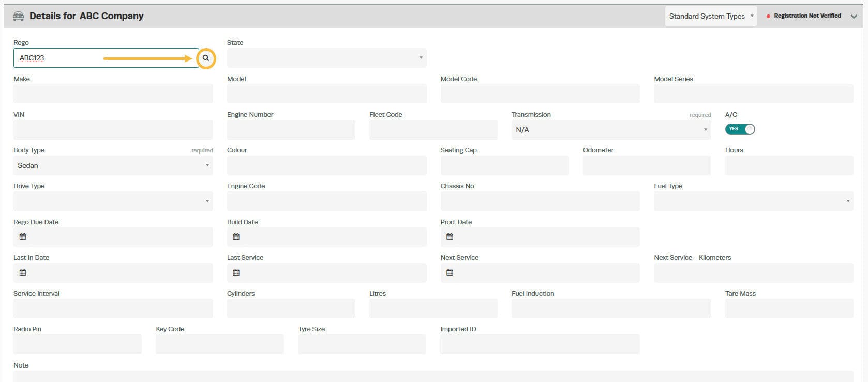This screenshot has width=868, height=382.
Task: Open the Rego Due Date calendar icon
Action: (23, 237)
